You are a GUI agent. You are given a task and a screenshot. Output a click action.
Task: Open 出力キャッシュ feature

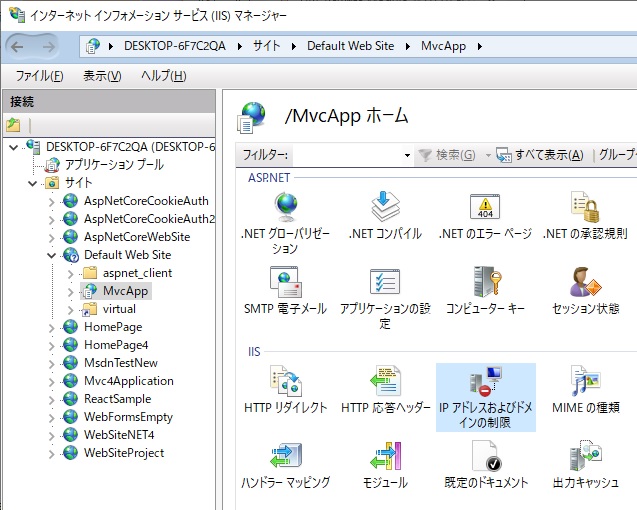pos(585,465)
